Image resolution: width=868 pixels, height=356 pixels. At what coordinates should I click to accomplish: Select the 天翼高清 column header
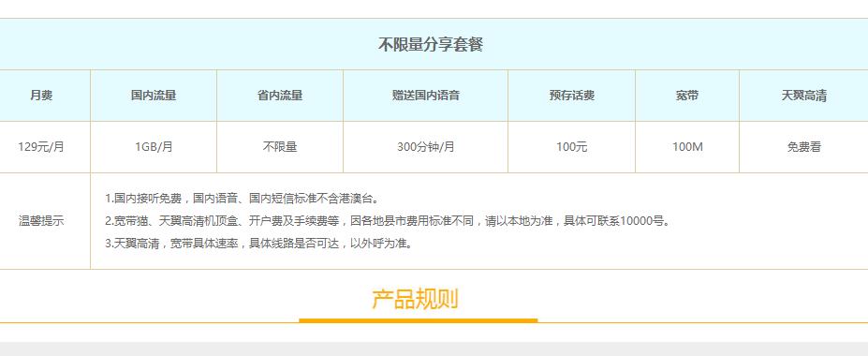(803, 96)
